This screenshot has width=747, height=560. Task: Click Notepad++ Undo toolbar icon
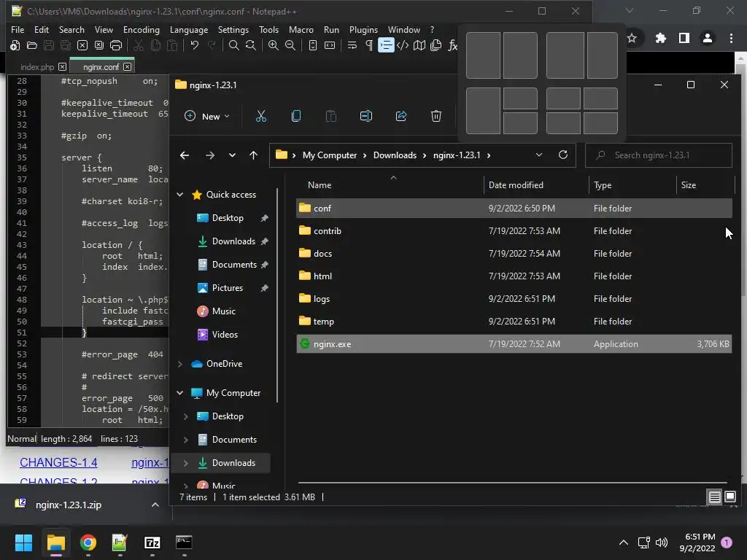(x=194, y=45)
